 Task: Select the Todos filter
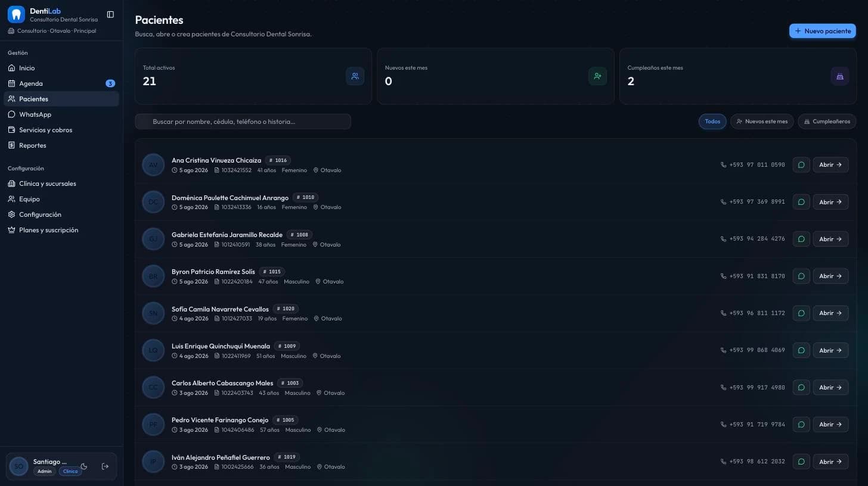(712, 121)
